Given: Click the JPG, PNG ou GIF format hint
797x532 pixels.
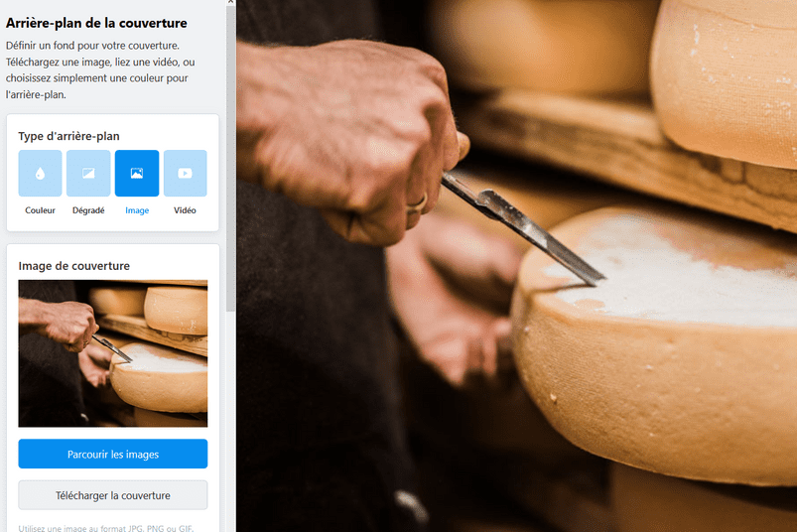Looking at the screenshot, I should point(106,528).
